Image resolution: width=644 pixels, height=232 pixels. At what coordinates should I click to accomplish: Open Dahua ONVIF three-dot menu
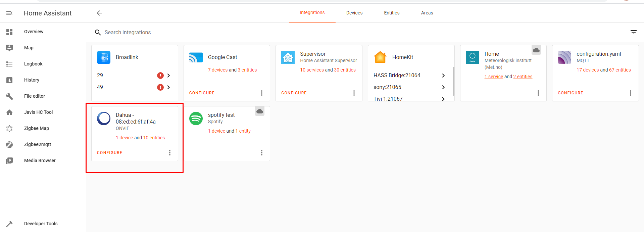tap(170, 153)
